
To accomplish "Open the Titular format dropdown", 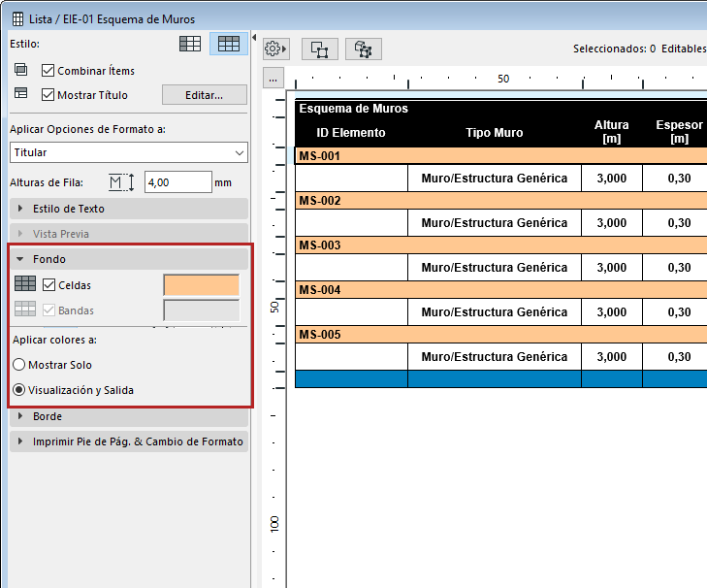I will (129, 152).
